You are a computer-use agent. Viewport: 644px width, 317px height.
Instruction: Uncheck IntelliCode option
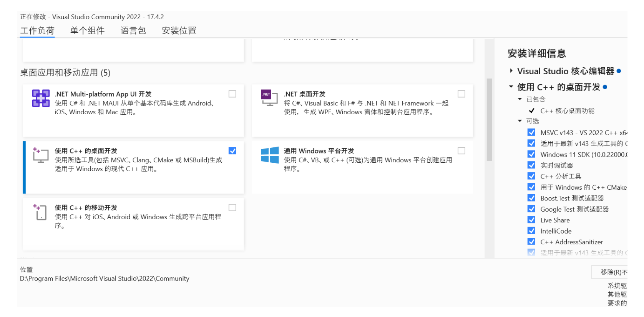[531, 231]
